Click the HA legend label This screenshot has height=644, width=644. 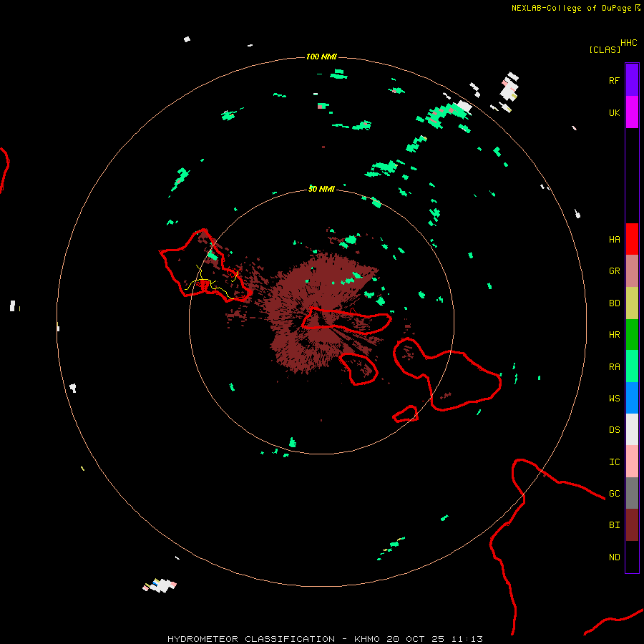point(614,240)
